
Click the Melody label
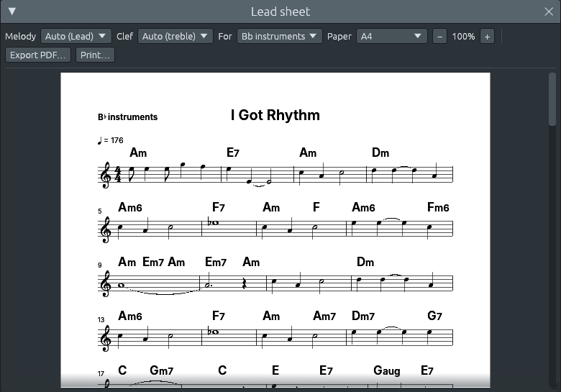pos(20,37)
